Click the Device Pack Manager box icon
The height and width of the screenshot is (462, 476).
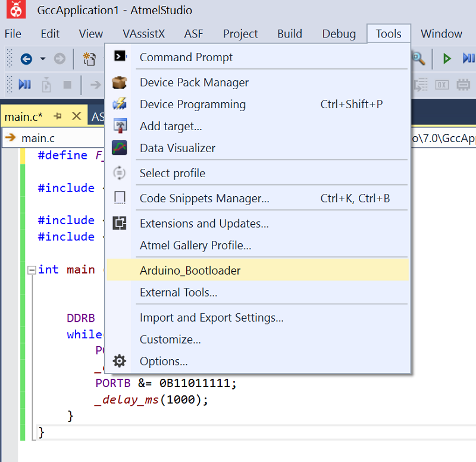[120, 82]
